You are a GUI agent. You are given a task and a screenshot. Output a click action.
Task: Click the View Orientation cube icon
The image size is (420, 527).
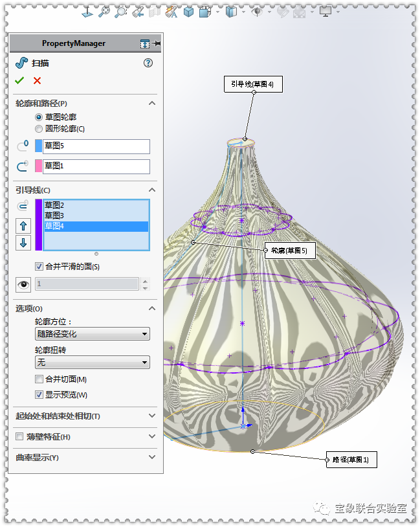[188, 12]
